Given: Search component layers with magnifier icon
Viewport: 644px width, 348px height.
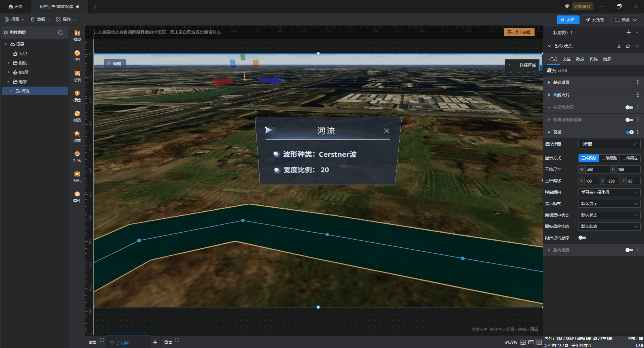Looking at the screenshot, I should click(60, 33).
